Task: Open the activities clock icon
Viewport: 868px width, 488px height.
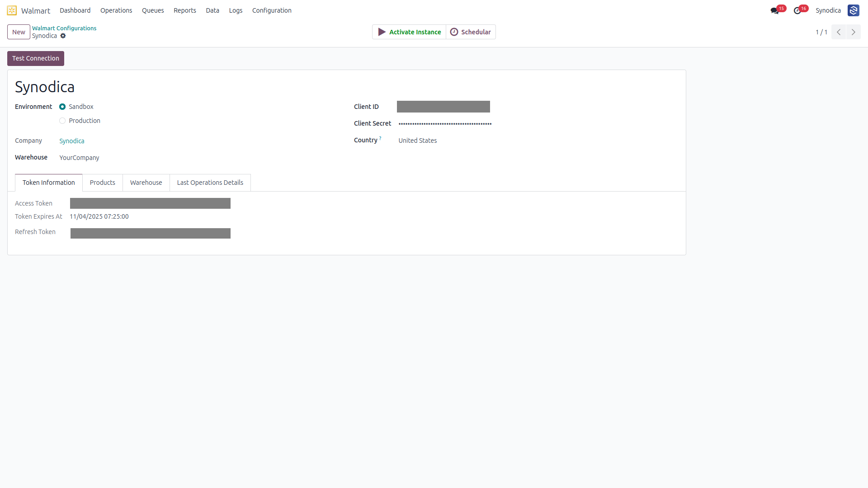Action: [x=797, y=10]
